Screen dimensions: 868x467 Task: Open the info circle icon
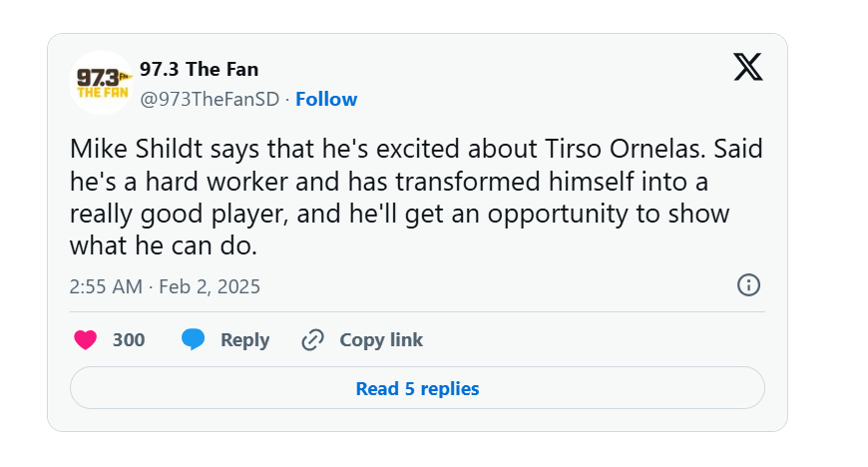pos(748,285)
